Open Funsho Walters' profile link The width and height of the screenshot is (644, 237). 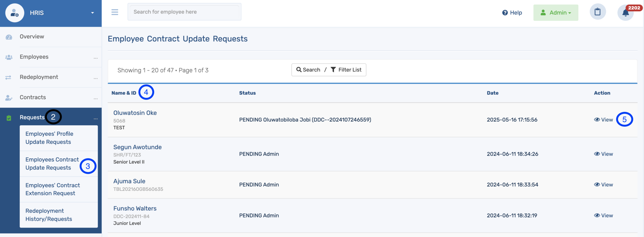135,208
